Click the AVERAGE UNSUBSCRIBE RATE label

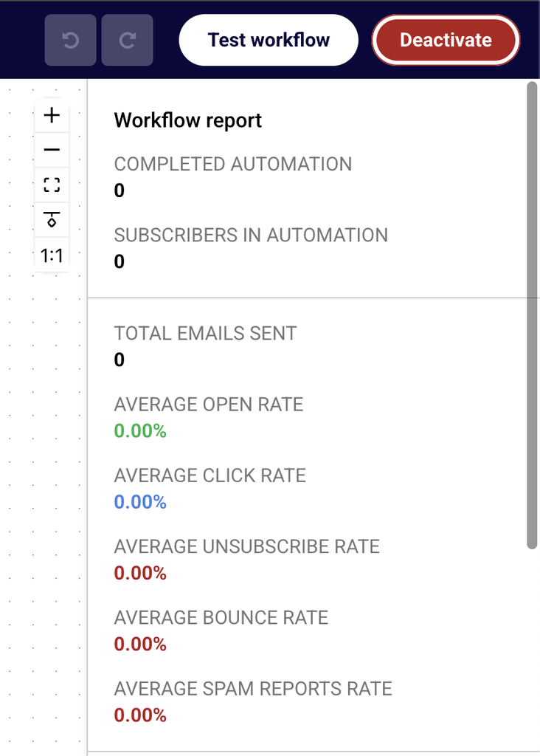coord(247,547)
